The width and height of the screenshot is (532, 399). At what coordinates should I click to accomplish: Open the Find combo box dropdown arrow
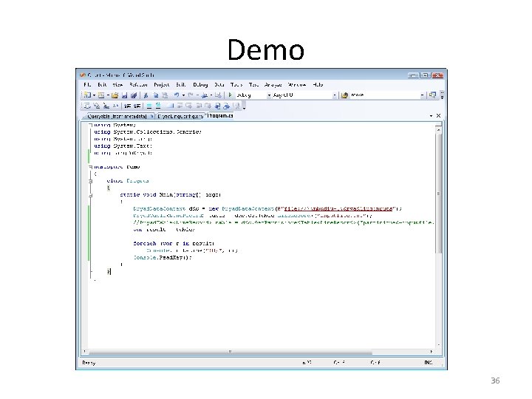point(422,95)
